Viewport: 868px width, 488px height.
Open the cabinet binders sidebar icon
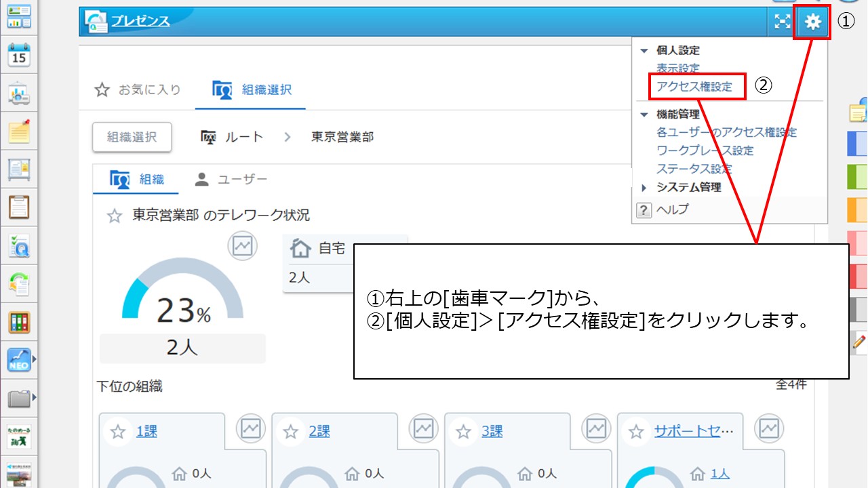[x=19, y=322]
